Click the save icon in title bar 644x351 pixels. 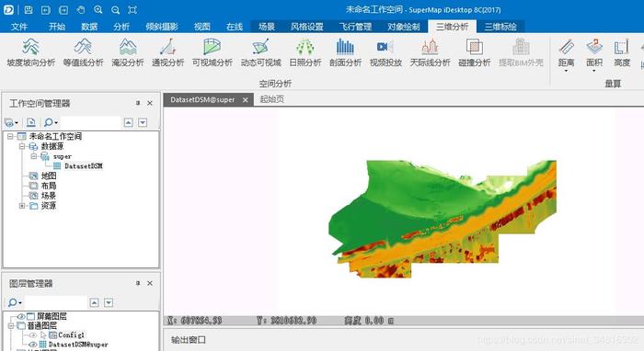click(x=29, y=10)
